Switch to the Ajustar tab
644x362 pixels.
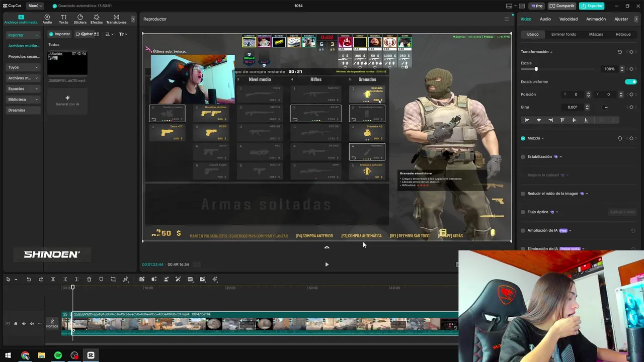point(621,19)
